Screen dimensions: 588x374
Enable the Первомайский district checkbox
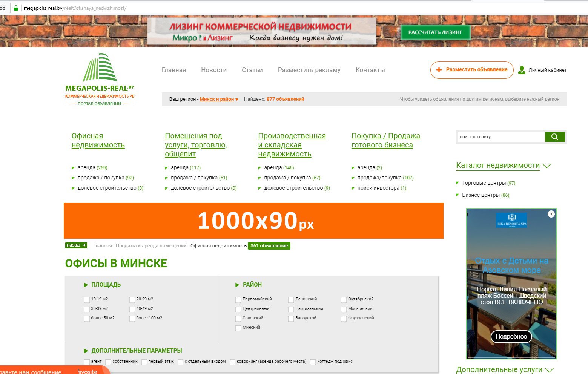[238, 300]
